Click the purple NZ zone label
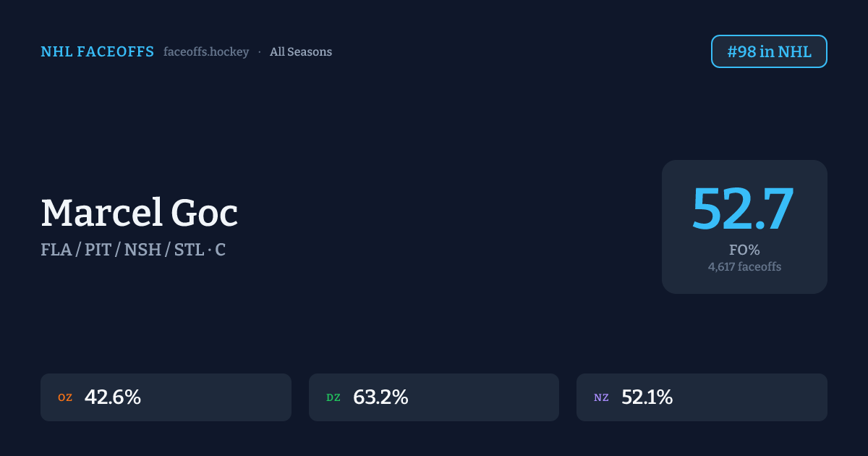Screen dimensions: 868x456 point(602,397)
